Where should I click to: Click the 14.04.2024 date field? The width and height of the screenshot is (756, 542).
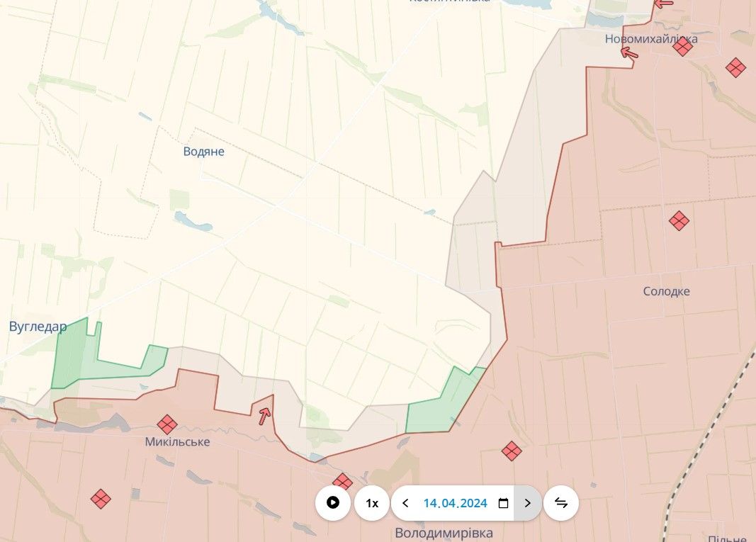[x=455, y=503]
